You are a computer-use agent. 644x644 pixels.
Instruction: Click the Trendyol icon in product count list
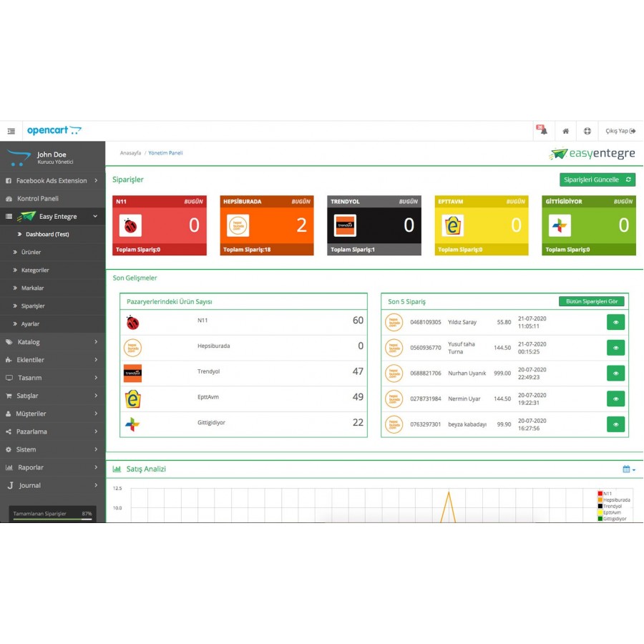coord(132,374)
